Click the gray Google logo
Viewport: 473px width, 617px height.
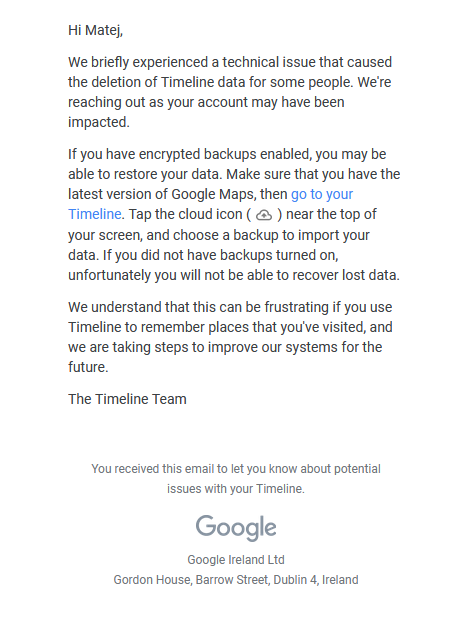[x=236, y=528]
